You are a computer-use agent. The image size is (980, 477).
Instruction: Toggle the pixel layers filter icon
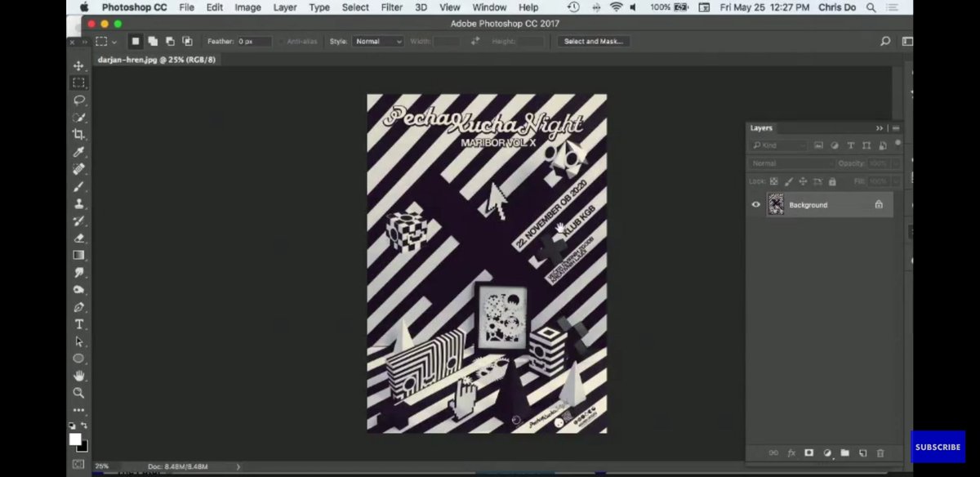click(820, 145)
